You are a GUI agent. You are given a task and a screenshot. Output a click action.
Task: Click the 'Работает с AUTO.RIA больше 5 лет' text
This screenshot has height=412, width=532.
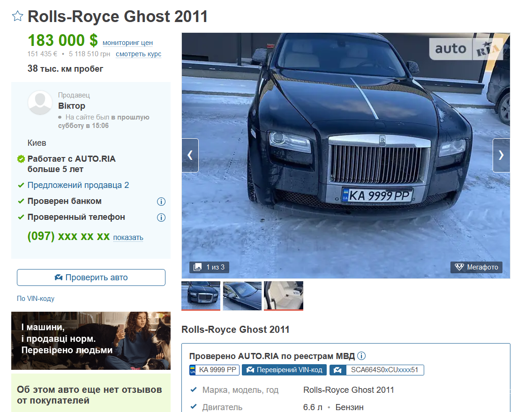pos(72,164)
